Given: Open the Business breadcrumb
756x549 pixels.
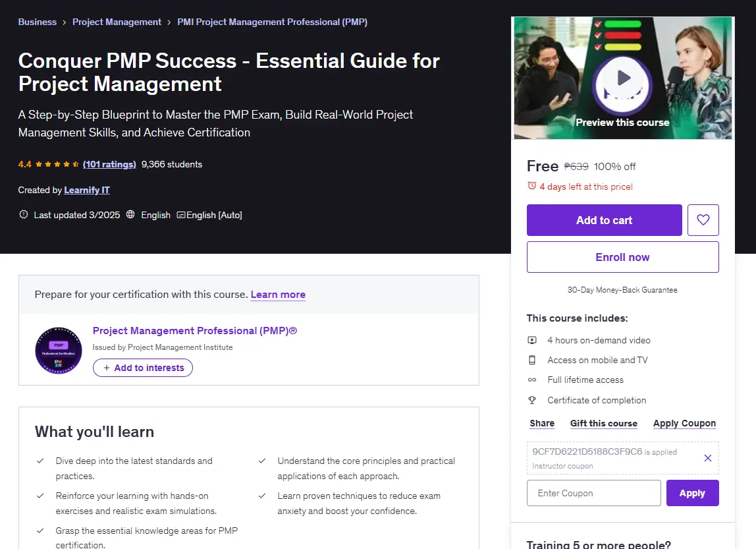Looking at the screenshot, I should [x=37, y=22].
